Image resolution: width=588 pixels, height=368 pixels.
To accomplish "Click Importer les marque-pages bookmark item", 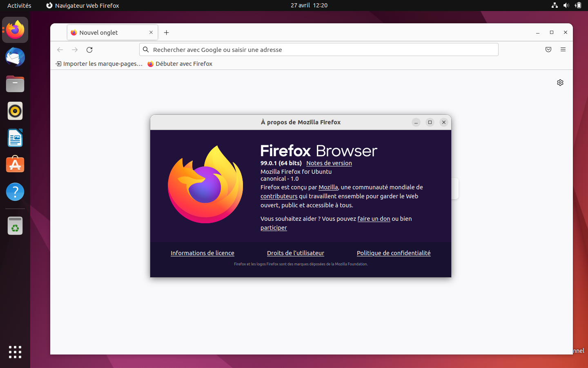I will point(99,64).
